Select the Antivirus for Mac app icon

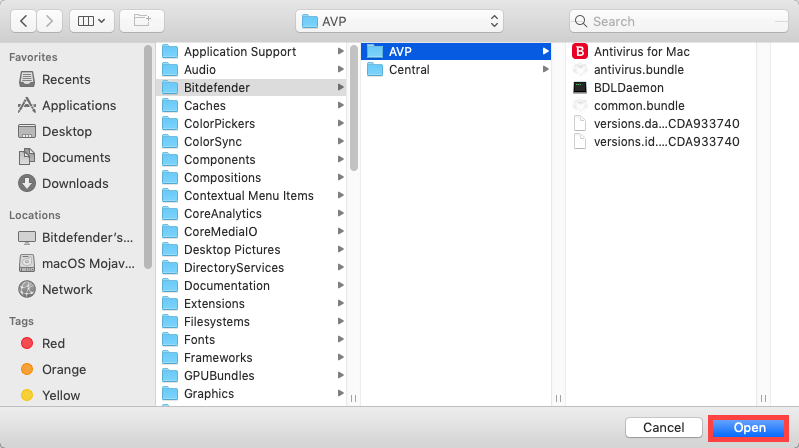point(579,51)
